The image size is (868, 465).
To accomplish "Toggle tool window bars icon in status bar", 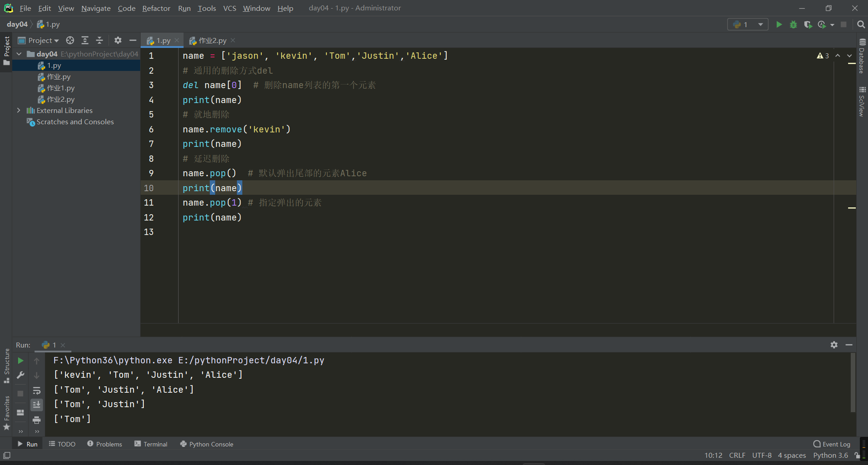I will coord(7,456).
